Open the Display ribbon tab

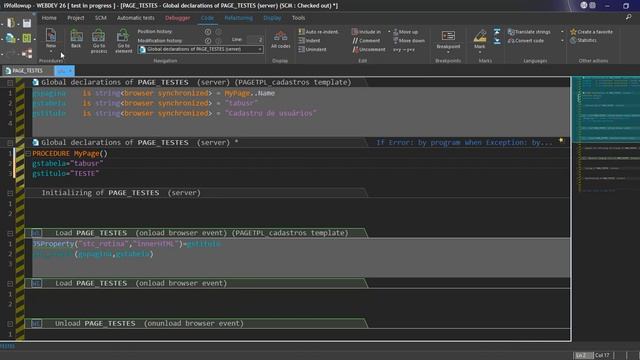click(x=272, y=18)
